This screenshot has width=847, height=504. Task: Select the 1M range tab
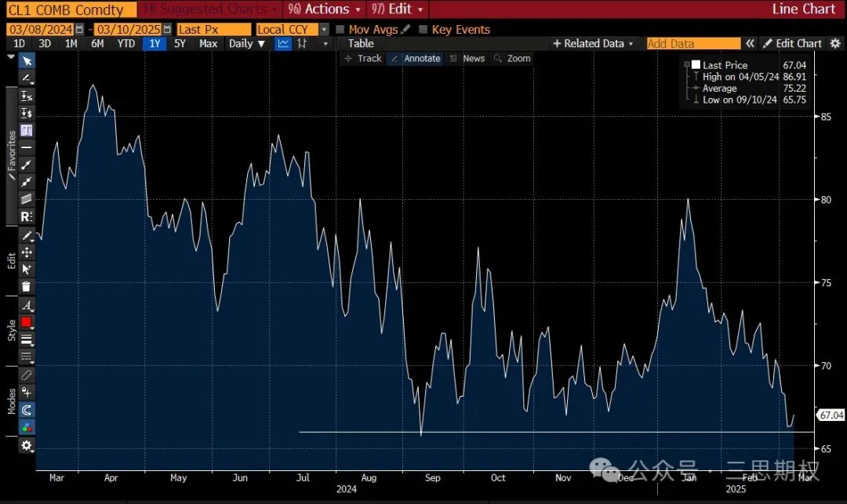(71, 44)
